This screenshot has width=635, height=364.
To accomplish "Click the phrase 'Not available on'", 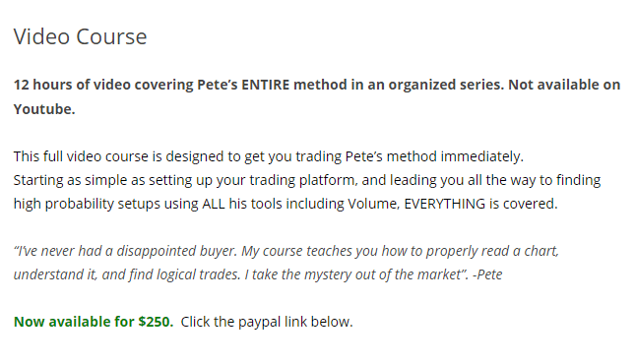I will pyautogui.click(x=564, y=85).
